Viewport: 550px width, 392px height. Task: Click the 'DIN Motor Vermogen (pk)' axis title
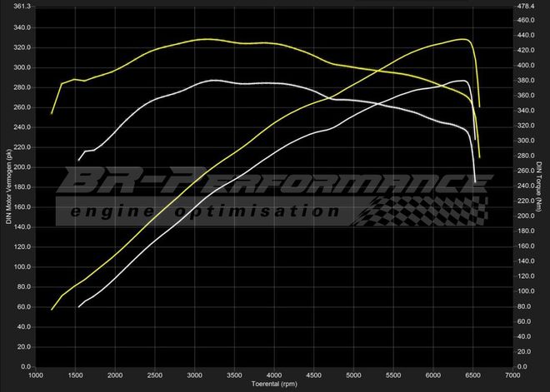(x=9, y=187)
